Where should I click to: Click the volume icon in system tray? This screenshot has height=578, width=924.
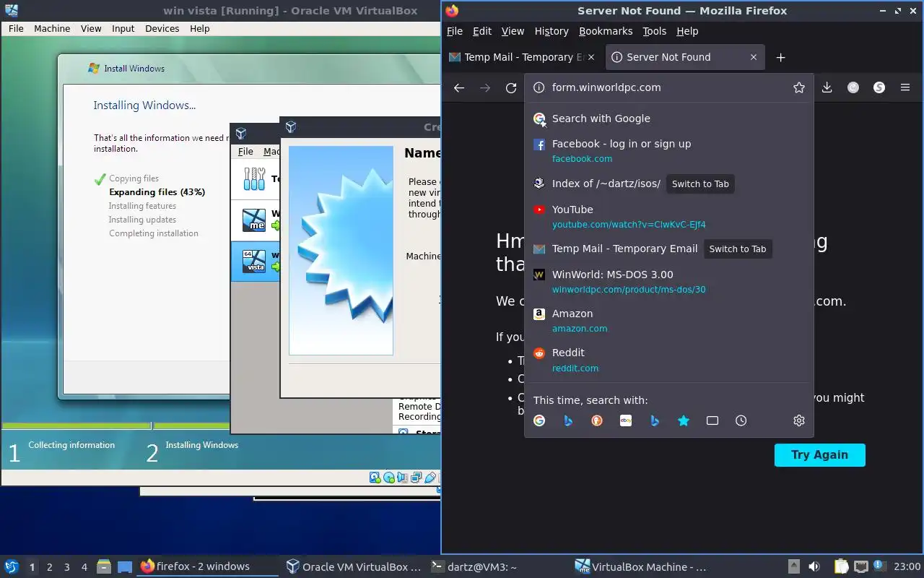tap(814, 566)
